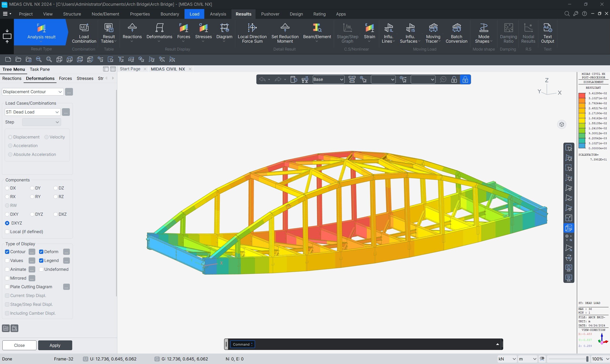This screenshot has height=364, width=610.
Task: Check the Plate Cutting Diagram option
Action: tap(7, 287)
